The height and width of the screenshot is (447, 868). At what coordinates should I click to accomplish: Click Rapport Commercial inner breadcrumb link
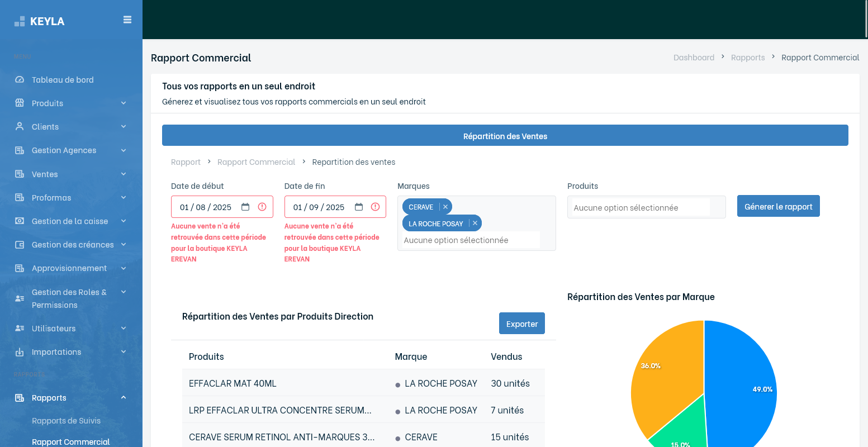[256, 162]
